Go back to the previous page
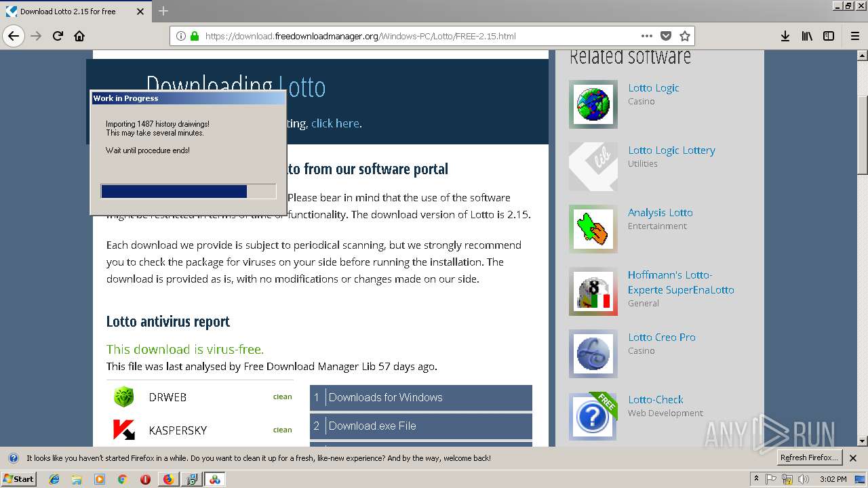The image size is (868, 488). tap(14, 36)
